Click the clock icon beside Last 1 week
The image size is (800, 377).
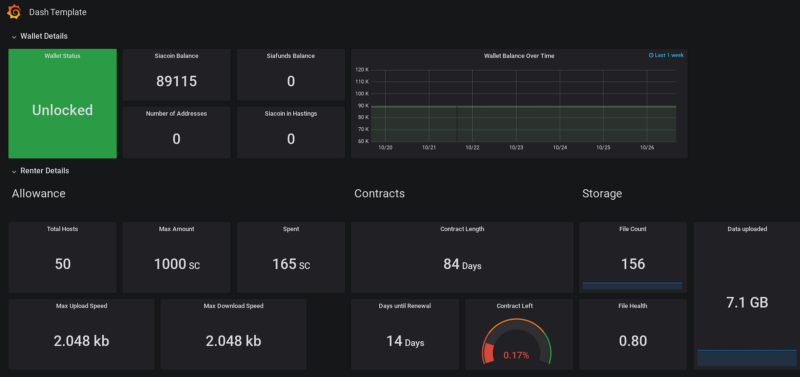click(651, 55)
